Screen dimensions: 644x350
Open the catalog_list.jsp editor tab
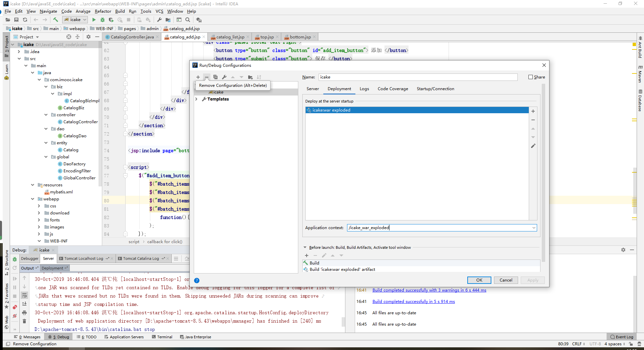230,37
